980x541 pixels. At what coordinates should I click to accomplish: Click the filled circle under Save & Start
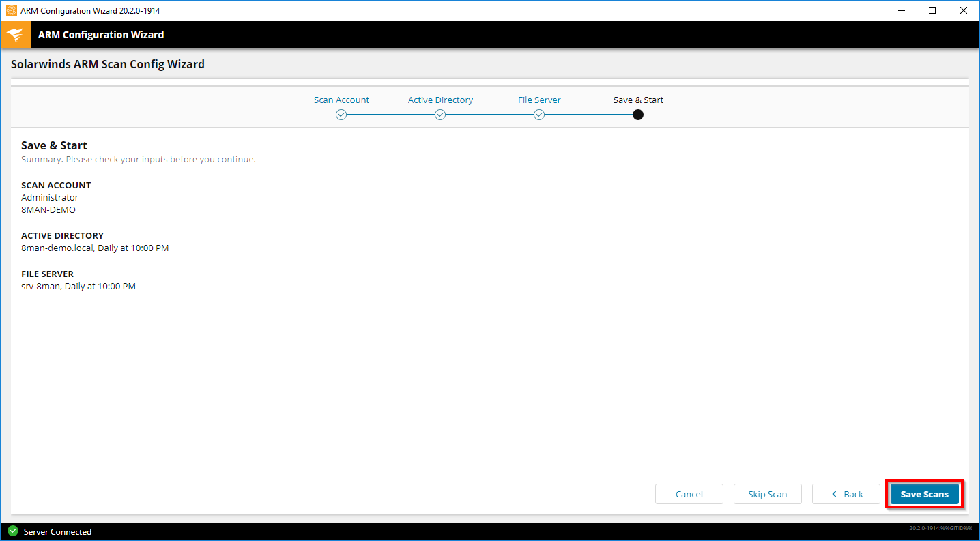point(638,115)
